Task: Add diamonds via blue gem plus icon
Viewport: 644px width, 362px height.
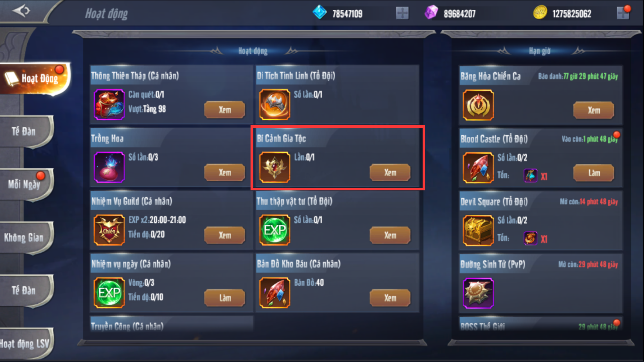Action: pos(402,13)
